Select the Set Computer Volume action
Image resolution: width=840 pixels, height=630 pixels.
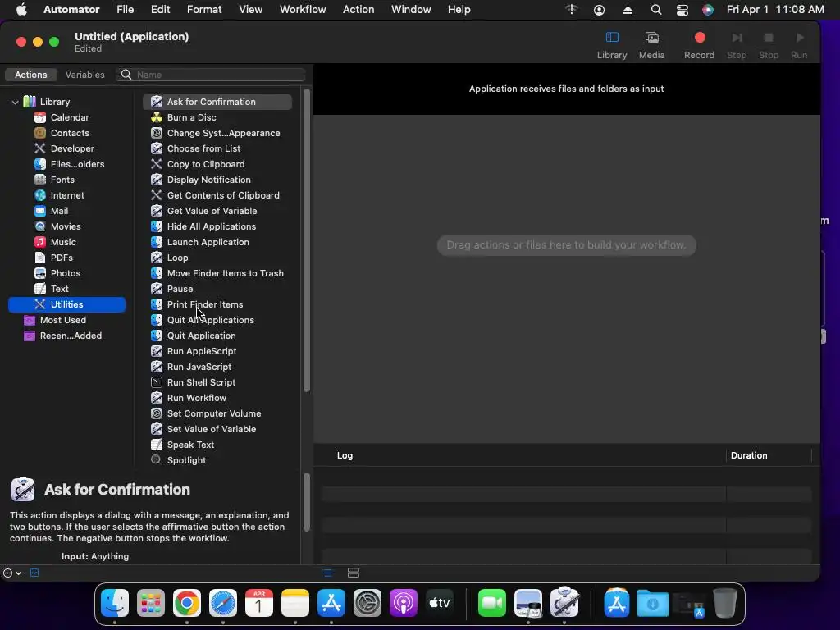pyautogui.click(x=217, y=413)
